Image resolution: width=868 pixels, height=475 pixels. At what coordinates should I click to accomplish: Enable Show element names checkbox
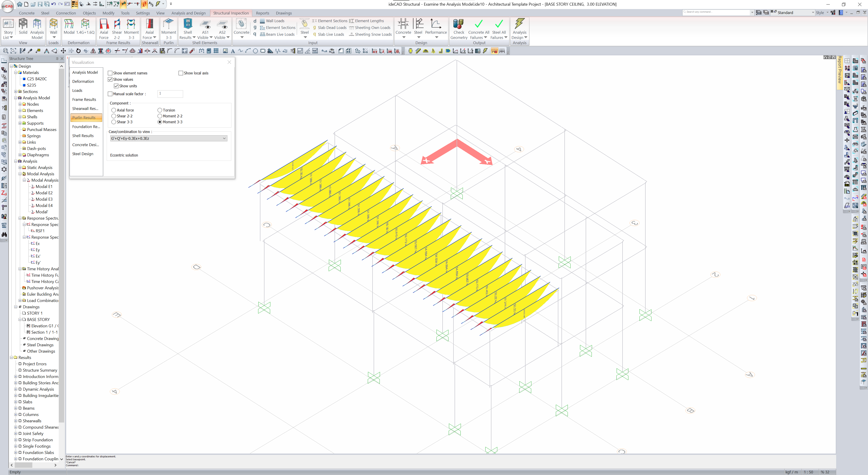coord(110,73)
